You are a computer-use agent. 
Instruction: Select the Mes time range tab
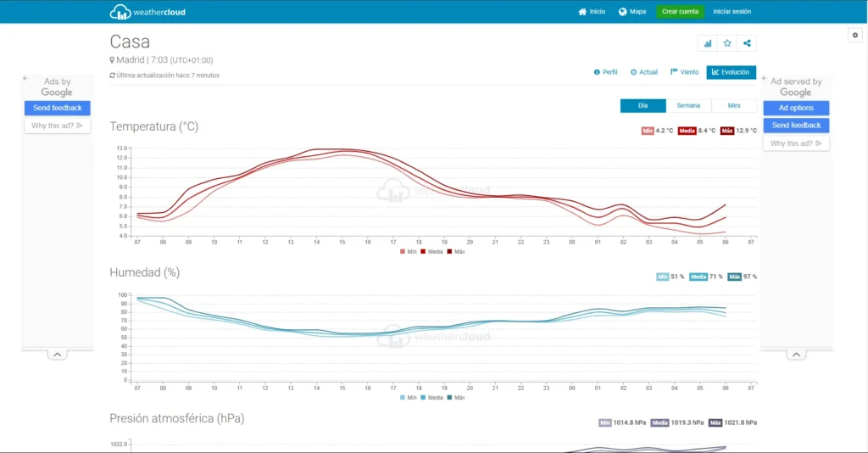tap(733, 105)
